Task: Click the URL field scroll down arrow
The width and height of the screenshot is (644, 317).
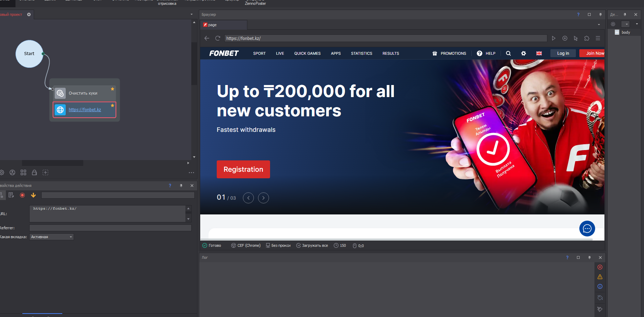Action: pyautogui.click(x=188, y=219)
